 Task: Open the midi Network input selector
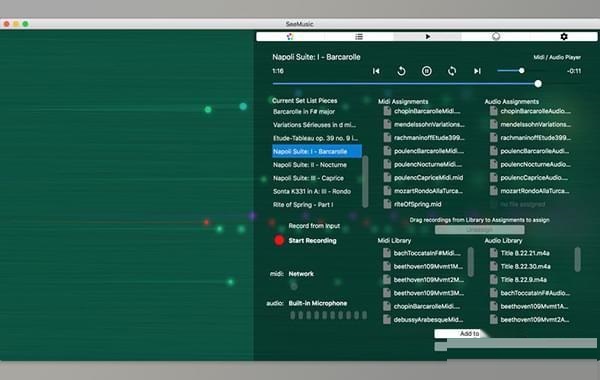click(x=301, y=274)
